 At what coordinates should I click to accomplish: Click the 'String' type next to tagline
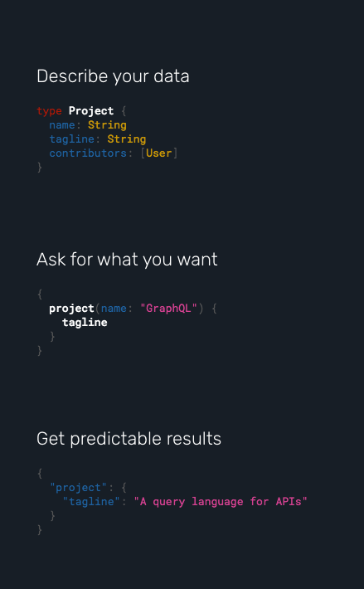pos(127,139)
